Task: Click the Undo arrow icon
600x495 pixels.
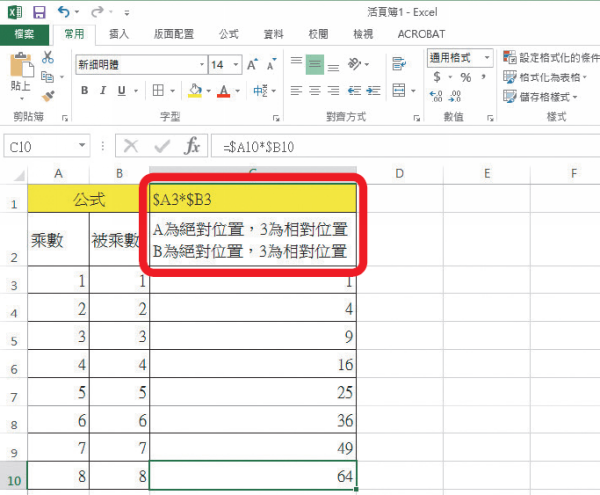Action: coord(64,12)
